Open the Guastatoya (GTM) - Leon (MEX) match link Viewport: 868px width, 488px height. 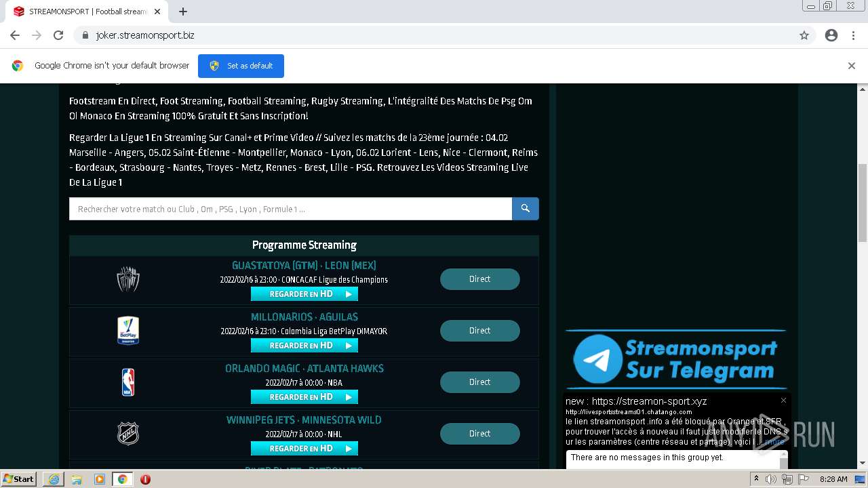pyautogui.click(x=304, y=266)
